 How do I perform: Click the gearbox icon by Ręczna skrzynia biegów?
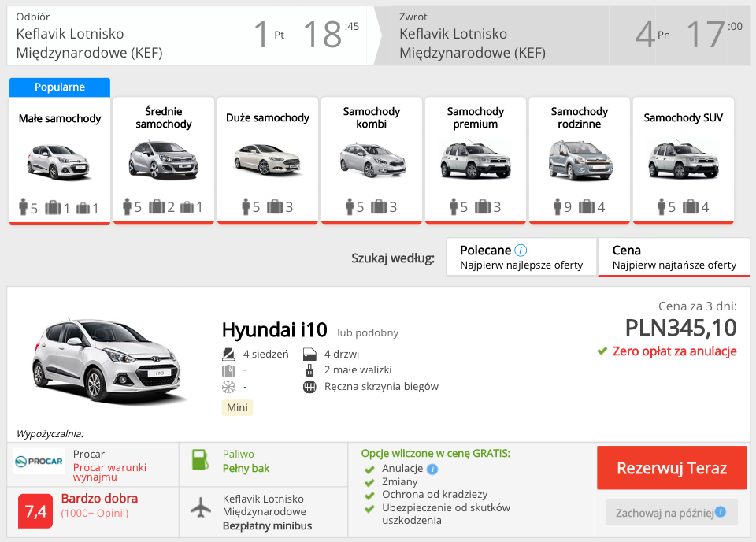(309, 387)
